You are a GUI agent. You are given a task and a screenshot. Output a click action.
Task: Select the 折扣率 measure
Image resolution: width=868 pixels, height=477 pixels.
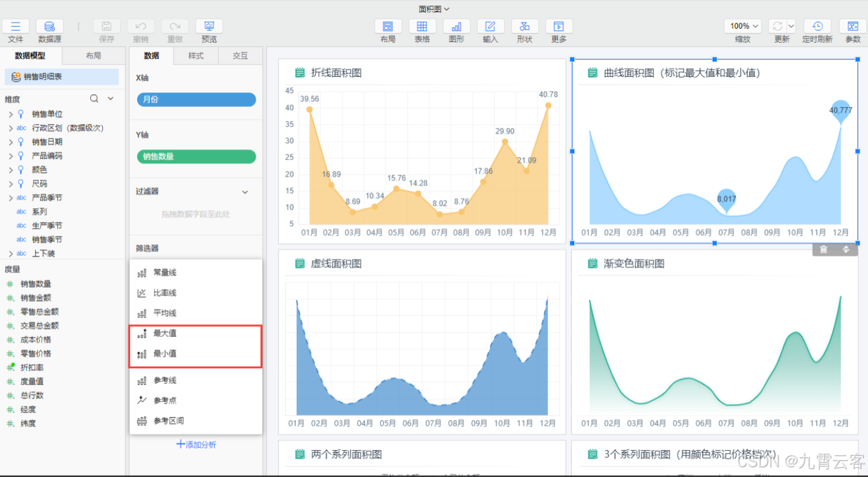pyautogui.click(x=32, y=367)
